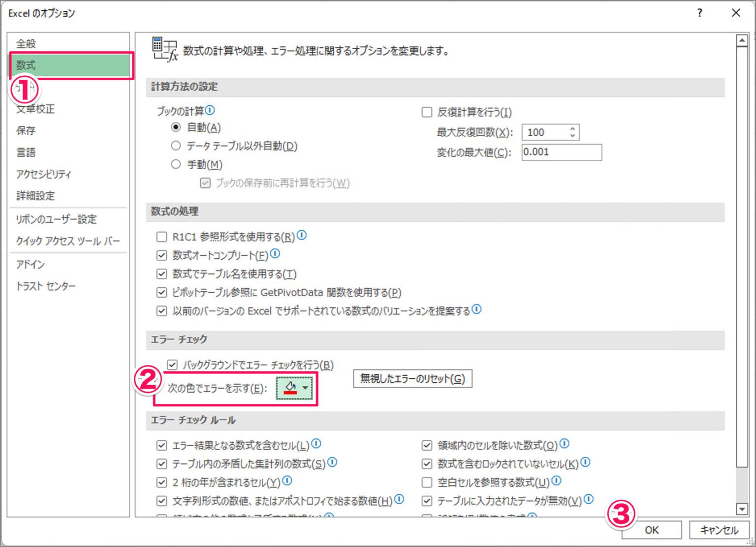Screen dimensions: 756x547
Task: Click info icon next to 領域内のセルを除いた数式
Action: pos(565,444)
